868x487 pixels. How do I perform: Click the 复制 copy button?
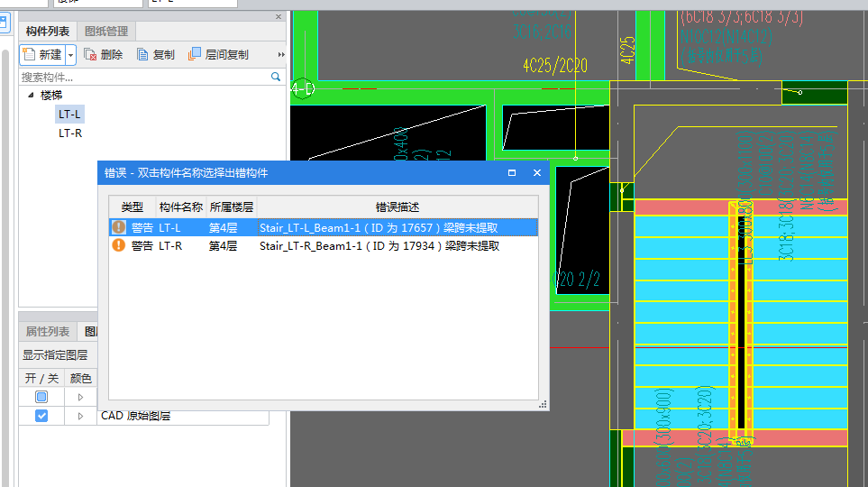click(156, 55)
